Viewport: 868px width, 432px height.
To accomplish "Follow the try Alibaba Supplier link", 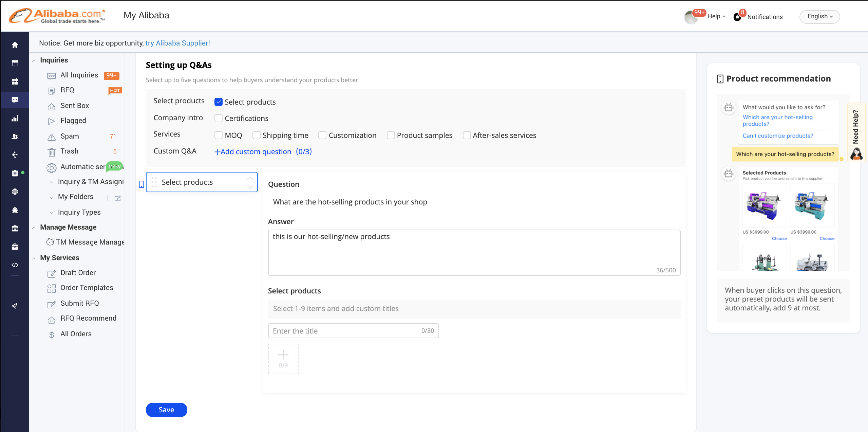I will click(178, 43).
